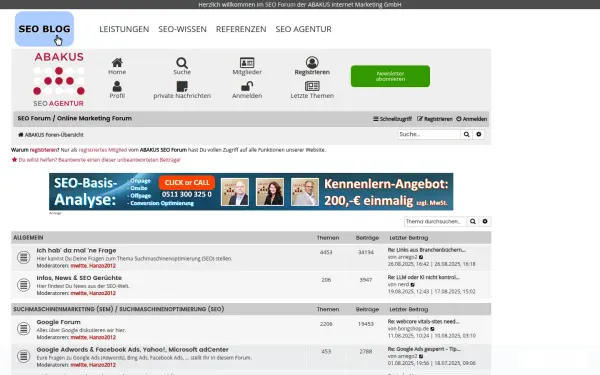This screenshot has width=600, height=375.
Task: Open the Google Forum link
Action: 59,322
